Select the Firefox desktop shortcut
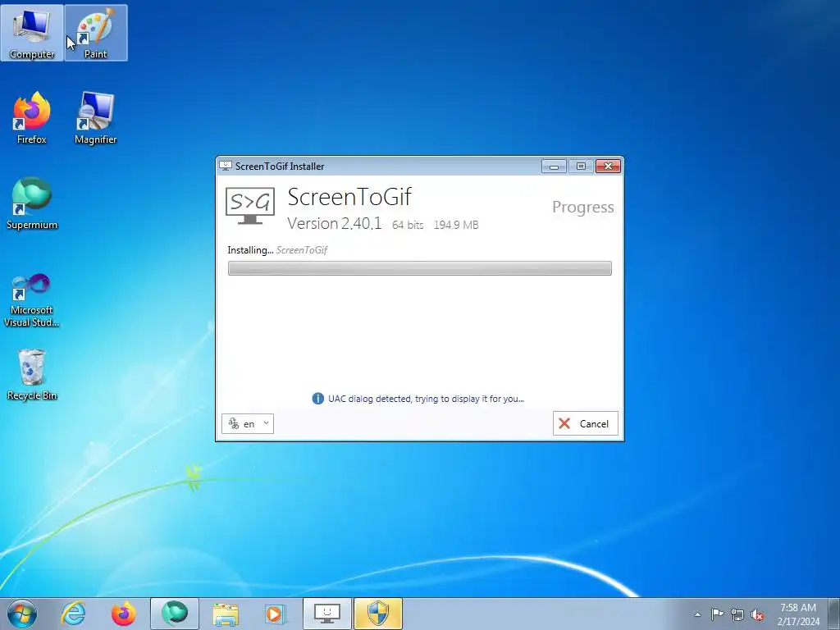Image resolution: width=840 pixels, height=630 pixels. tap(32, 118)
